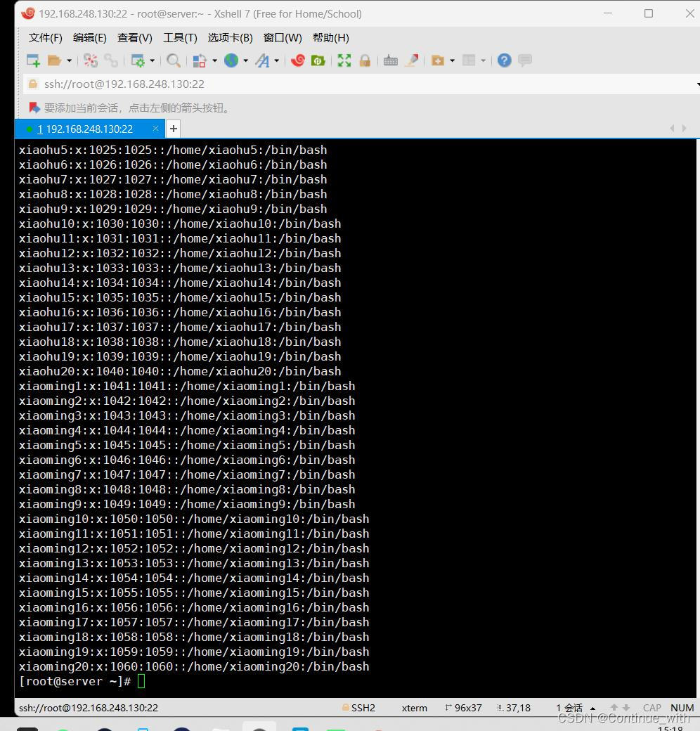This screenshot has height=731, width=700.
Task: Open the 查看(V) menu
Action: tap(135, 38)
